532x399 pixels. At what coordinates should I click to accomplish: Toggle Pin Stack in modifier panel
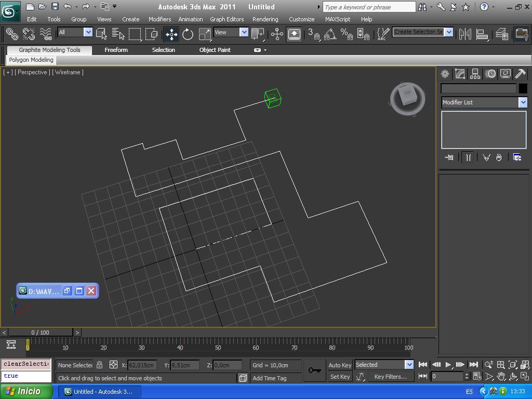coord(449,157)
